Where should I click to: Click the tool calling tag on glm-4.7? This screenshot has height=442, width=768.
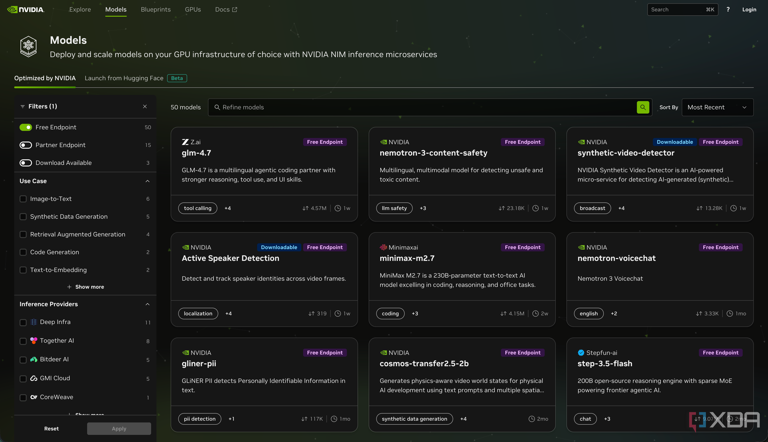[x=197, y=208]
